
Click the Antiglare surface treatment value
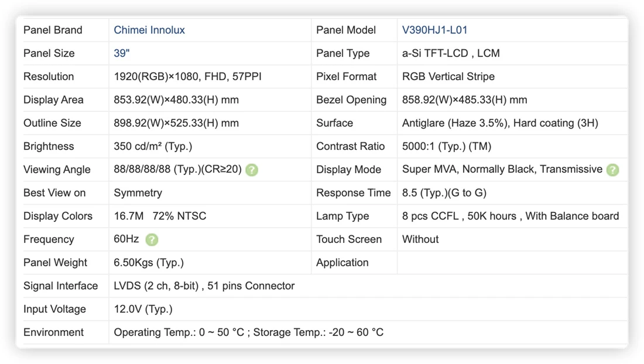point(500,123)
